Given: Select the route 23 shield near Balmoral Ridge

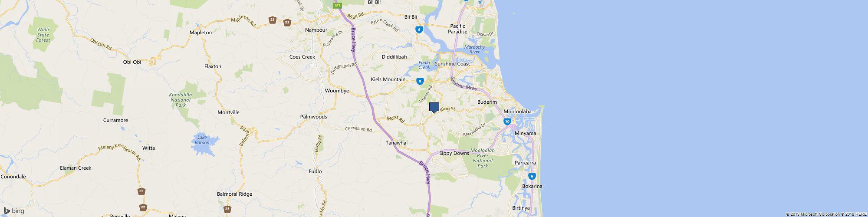Looking at the screenshot, I should (228, 209).
